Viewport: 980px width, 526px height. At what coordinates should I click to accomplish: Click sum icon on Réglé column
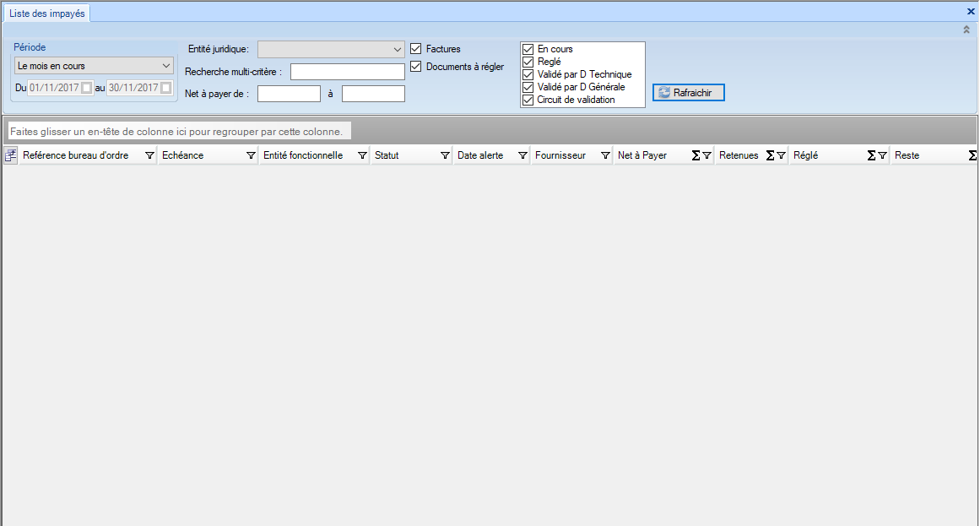click(871, 156)
